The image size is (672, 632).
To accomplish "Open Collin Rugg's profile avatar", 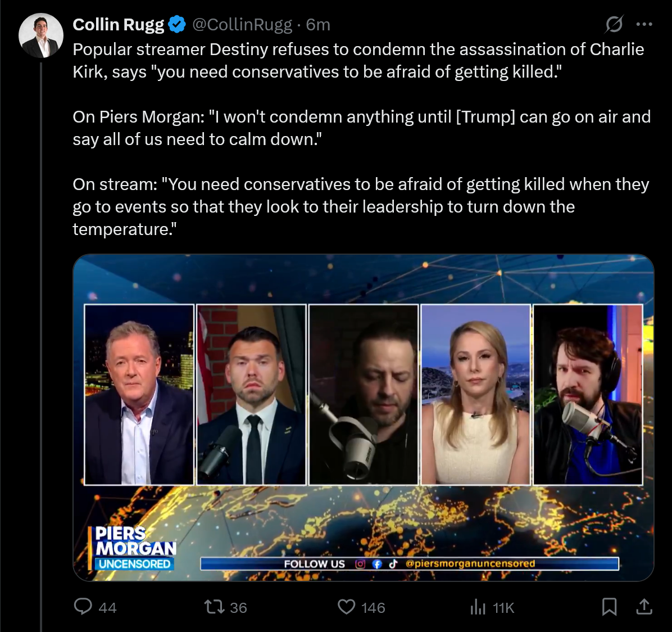I will 41,35.
